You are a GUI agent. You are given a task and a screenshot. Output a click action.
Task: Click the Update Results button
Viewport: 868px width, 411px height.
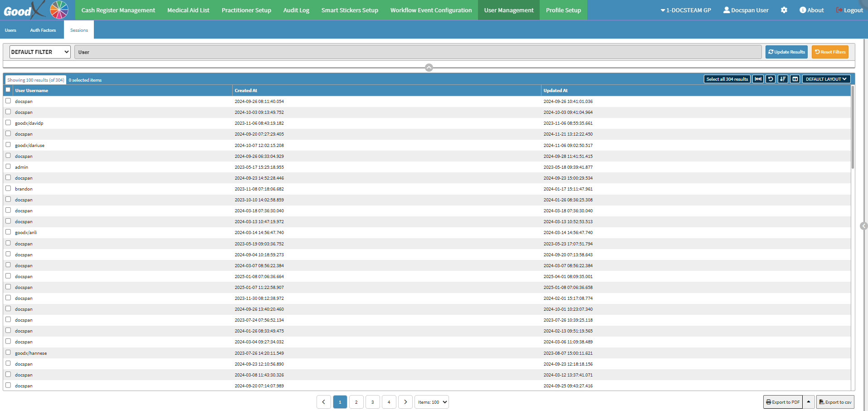786,52
